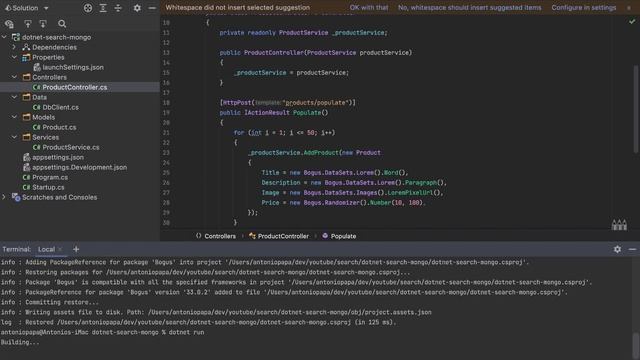
Task: Click 'No, whitespace should insert suggested items'
Action: tap(470, 7)
